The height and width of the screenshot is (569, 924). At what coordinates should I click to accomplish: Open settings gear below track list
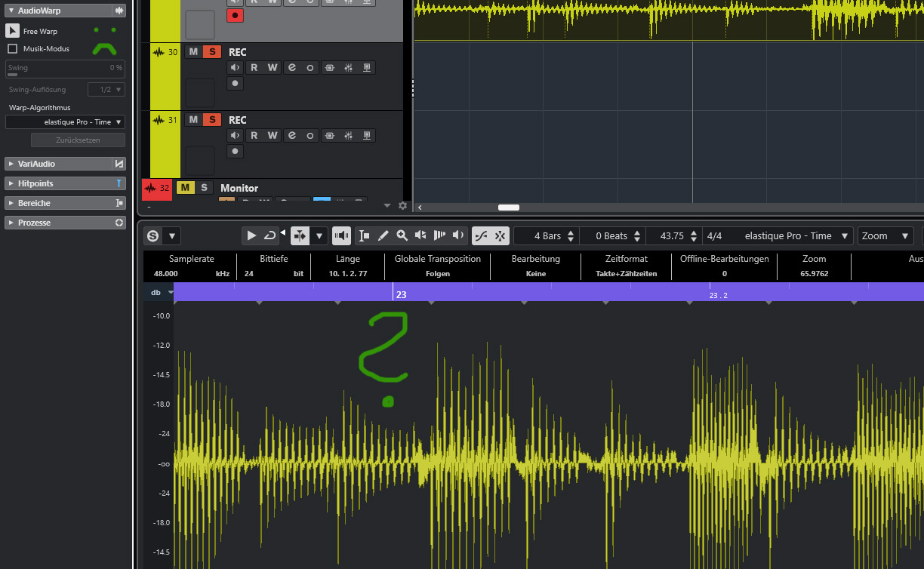click(x=402, y=205)
